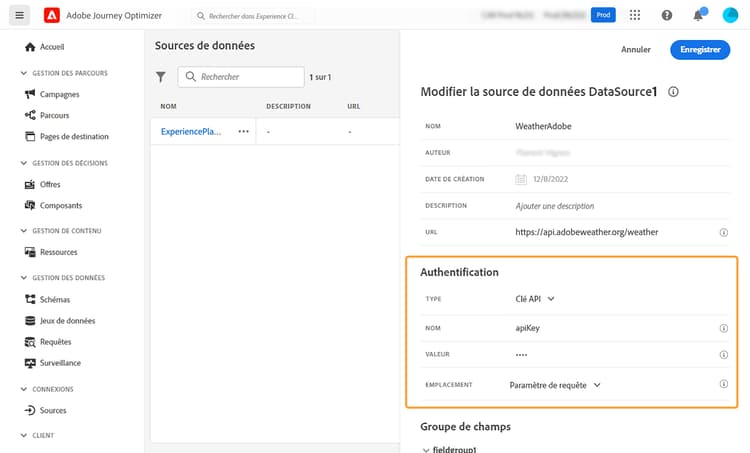Click the NOM column header

pos(168,106)
